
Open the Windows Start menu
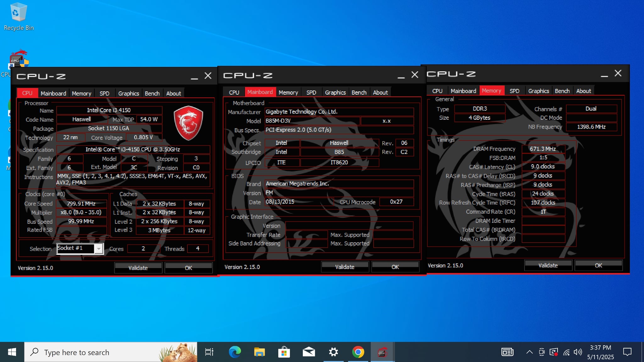(x=12, y=352)
